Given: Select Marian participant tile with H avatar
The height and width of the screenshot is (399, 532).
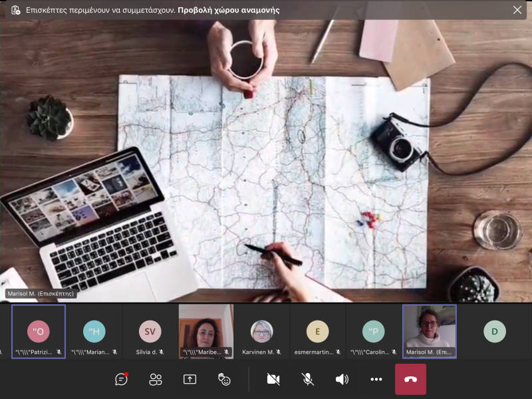Looking at the screenshot, I should click(94, 331).
